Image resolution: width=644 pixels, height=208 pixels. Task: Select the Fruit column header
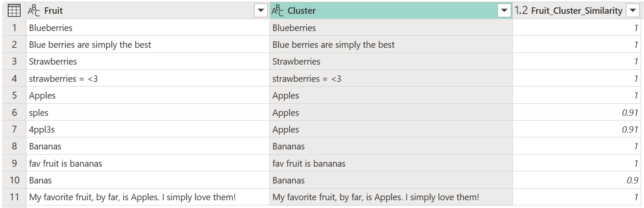pos(148,11)
